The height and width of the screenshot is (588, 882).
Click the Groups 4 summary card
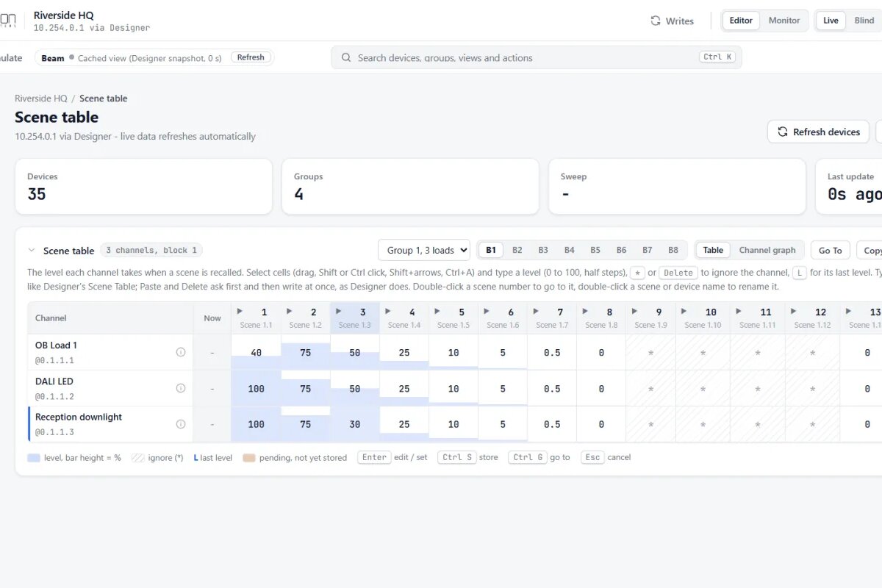click(x=410, y=187)
